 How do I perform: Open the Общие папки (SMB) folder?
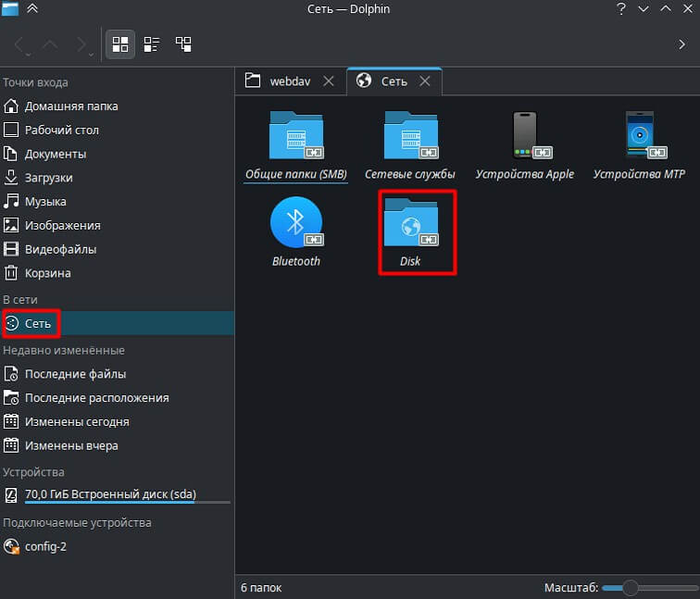[296, 146]
